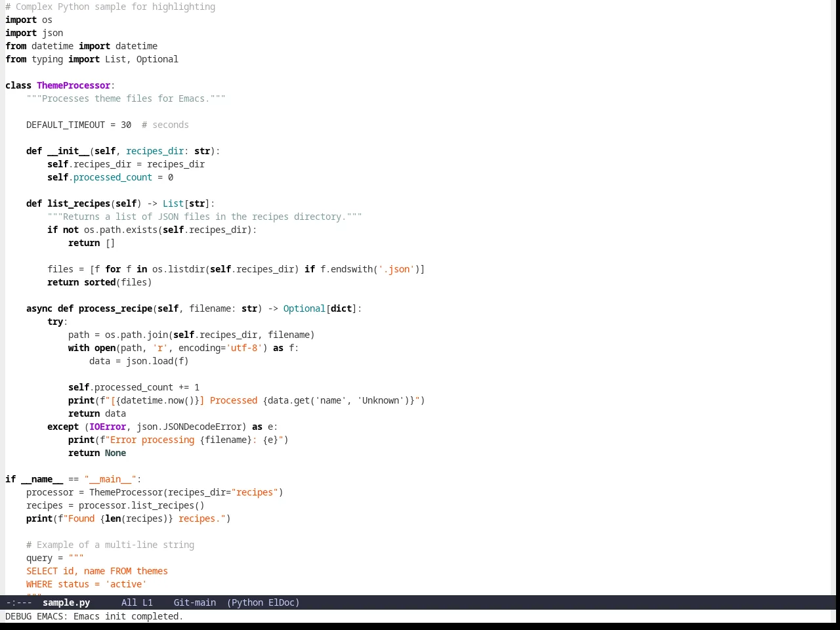Click the All buffer position indicator
The width and height of the screenshot is (840, 630).
[x=129, y=602]
